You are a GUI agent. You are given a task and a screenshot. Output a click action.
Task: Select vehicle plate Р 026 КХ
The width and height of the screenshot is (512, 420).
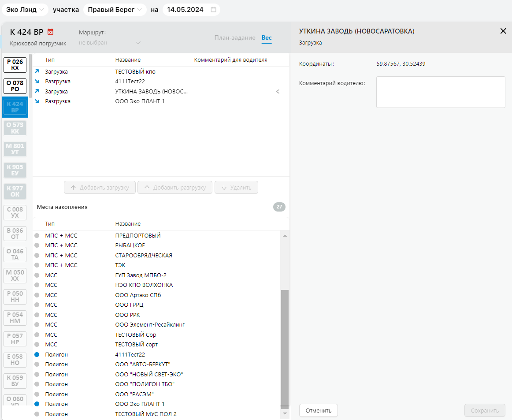(15, 65)
